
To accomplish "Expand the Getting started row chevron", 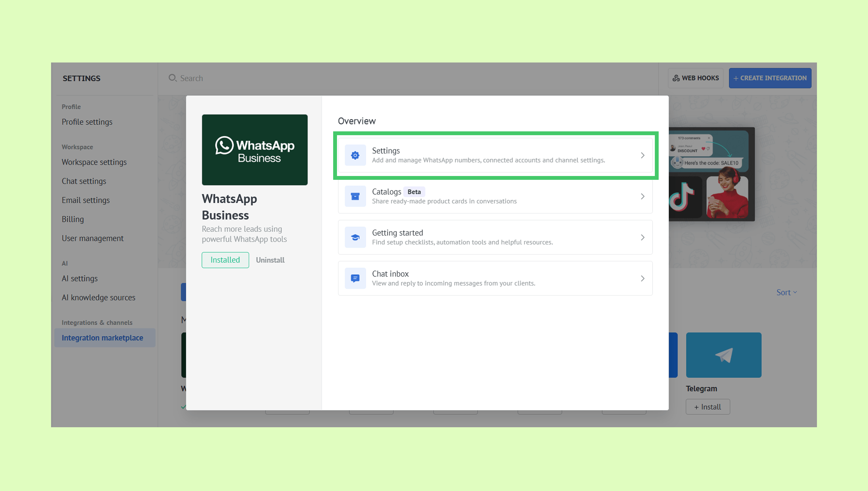I will (x=642, y=238).
